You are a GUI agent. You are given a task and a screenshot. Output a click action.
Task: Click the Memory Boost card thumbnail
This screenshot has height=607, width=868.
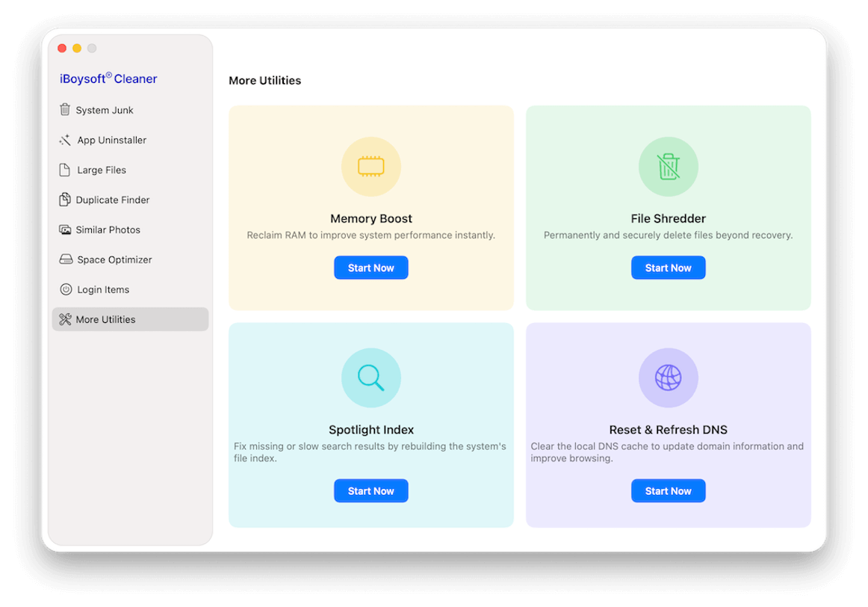[x=371, y=166]
